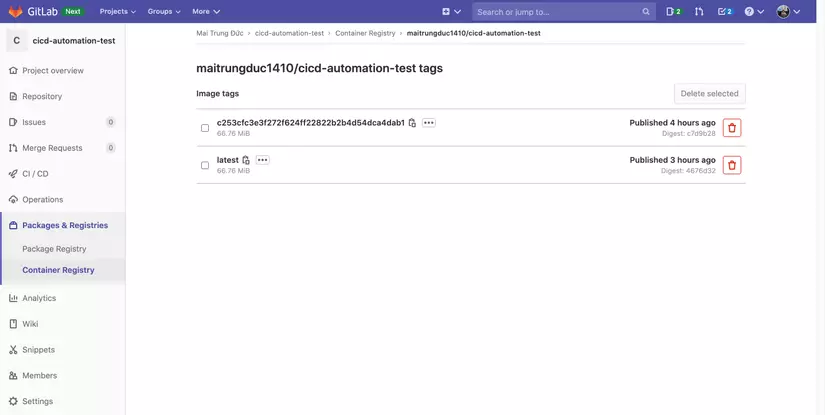Click the Repository file icon

(x=13, y=96)
